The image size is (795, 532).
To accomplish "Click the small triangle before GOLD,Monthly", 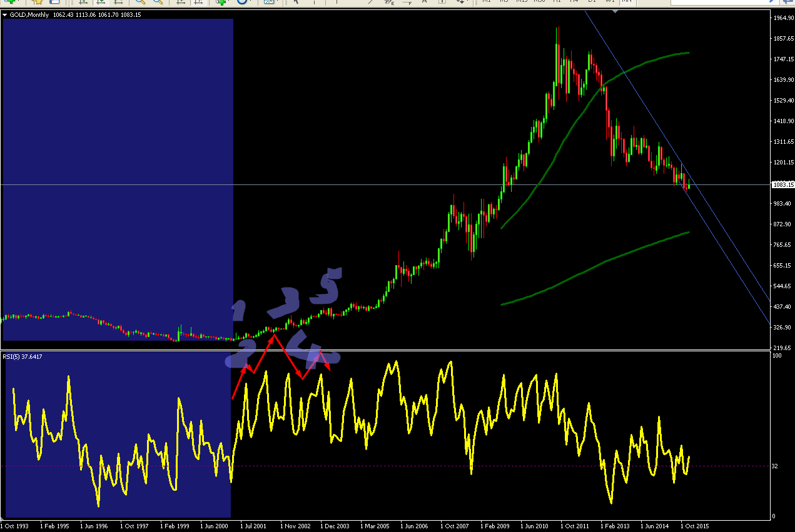I will [5, 15].
